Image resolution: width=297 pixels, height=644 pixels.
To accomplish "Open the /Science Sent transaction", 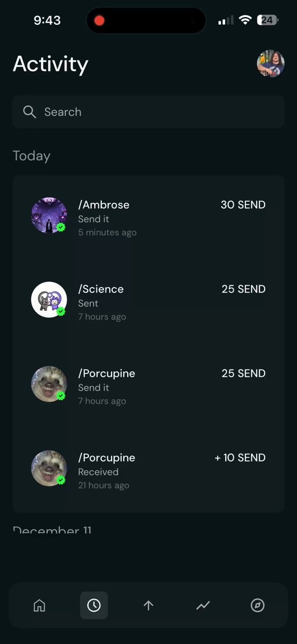I will click(x=148, y=302).
